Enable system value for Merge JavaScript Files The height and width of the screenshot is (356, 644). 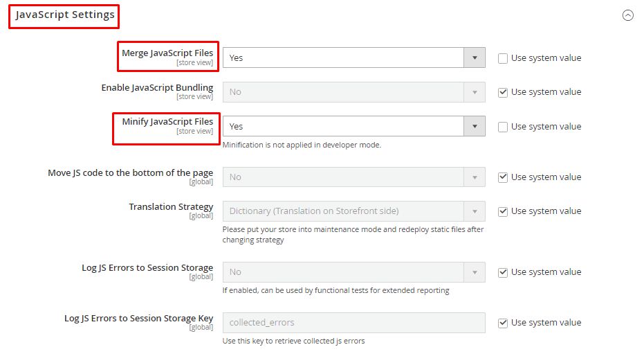tap(503, 58)
